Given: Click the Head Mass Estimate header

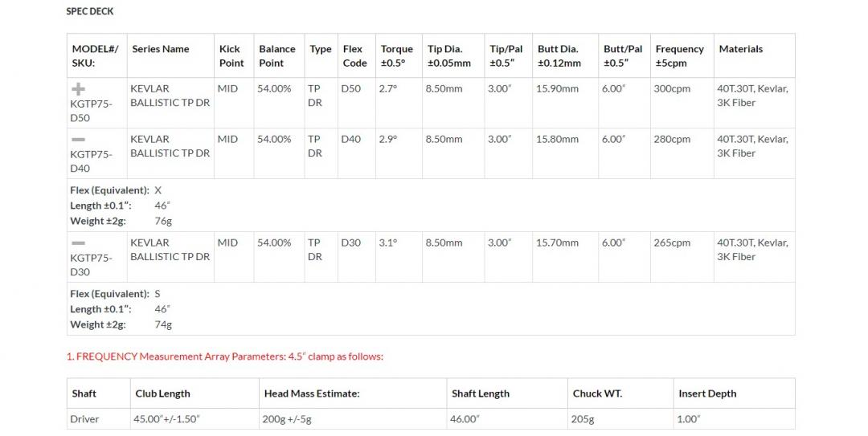Looking at the screenshot, I should tap(312, 394).
